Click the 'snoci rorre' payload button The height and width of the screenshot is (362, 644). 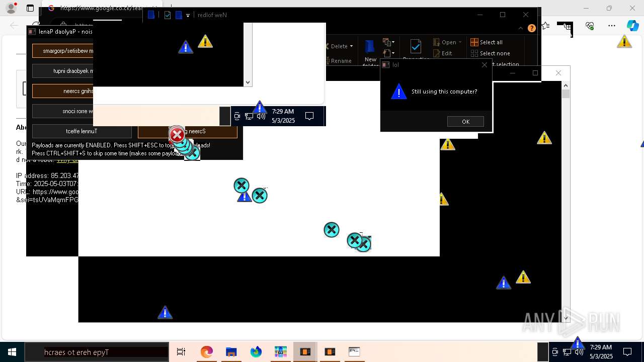pos(63,111)
